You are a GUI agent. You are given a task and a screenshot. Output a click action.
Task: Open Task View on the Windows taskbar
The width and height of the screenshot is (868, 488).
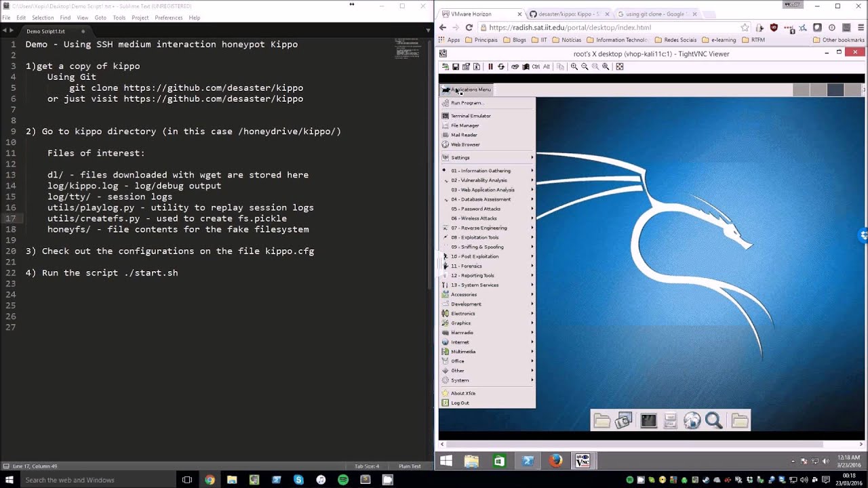pyautogui.click(x=187, y=480)
